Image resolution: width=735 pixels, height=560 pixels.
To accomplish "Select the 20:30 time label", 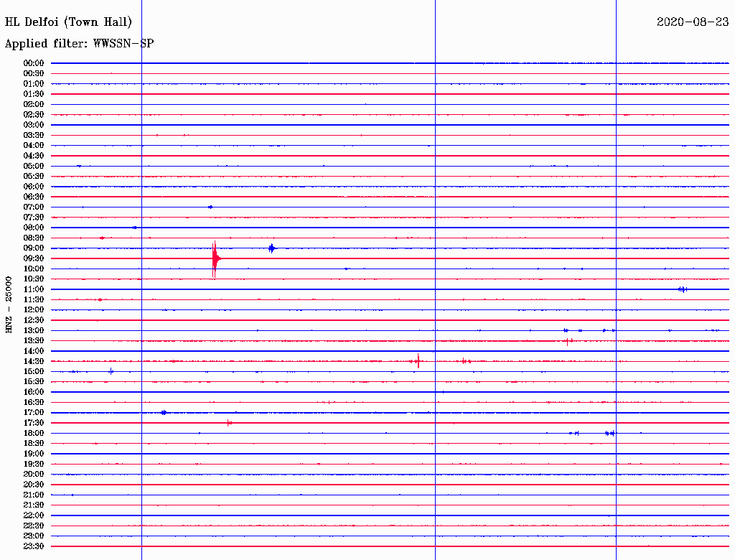I will click(x=34, y=485).
